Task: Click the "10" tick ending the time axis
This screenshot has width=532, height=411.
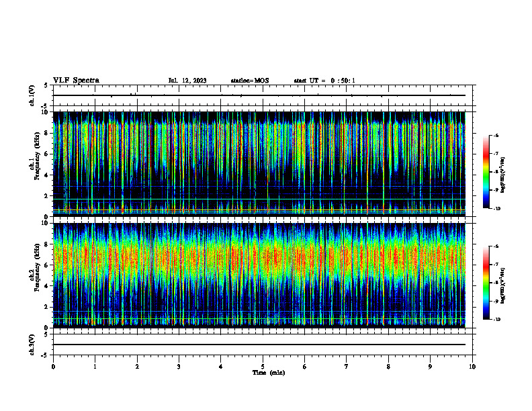Action: (472, 367)
